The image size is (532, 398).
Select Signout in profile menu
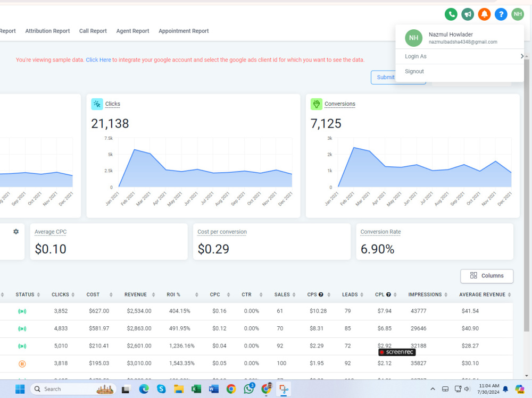pyautogui.click(x=460, y=72)
